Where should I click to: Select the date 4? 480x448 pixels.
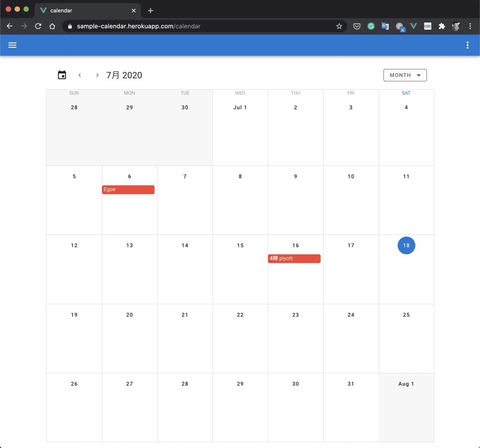coord(406,108)
